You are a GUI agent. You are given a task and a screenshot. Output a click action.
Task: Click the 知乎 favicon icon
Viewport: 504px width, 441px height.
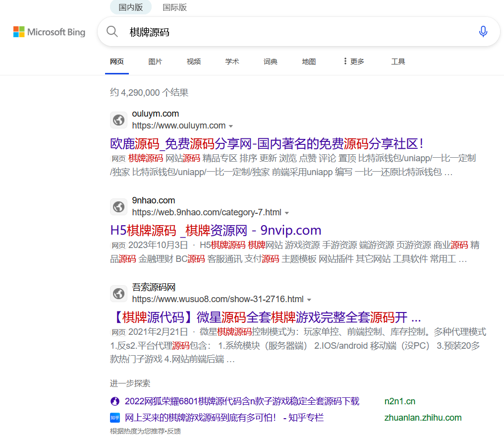point(115,418)
